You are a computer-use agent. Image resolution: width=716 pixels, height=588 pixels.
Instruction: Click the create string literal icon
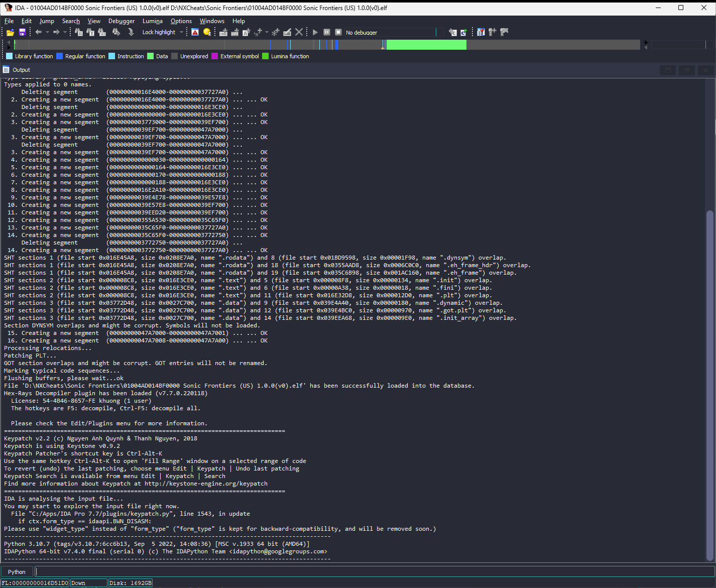pyautogui.click(x=246, y=32)
